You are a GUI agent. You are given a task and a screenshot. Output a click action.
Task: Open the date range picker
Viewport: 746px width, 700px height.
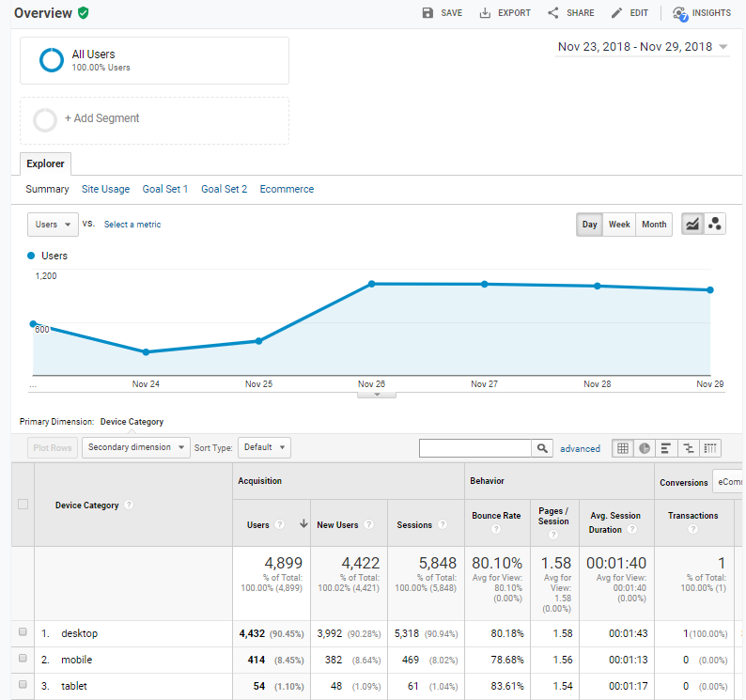point(643,47)
